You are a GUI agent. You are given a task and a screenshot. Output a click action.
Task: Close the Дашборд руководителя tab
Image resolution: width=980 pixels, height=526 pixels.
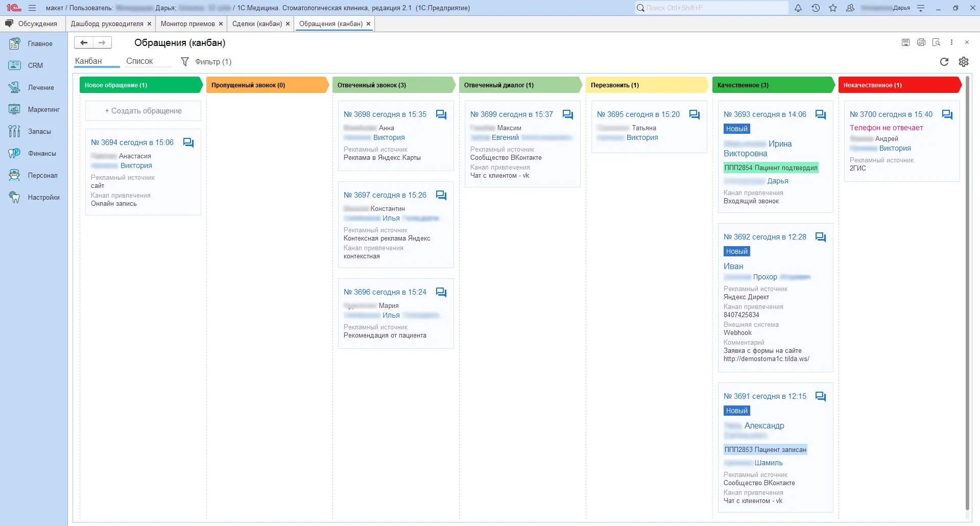tap(149, 24)
